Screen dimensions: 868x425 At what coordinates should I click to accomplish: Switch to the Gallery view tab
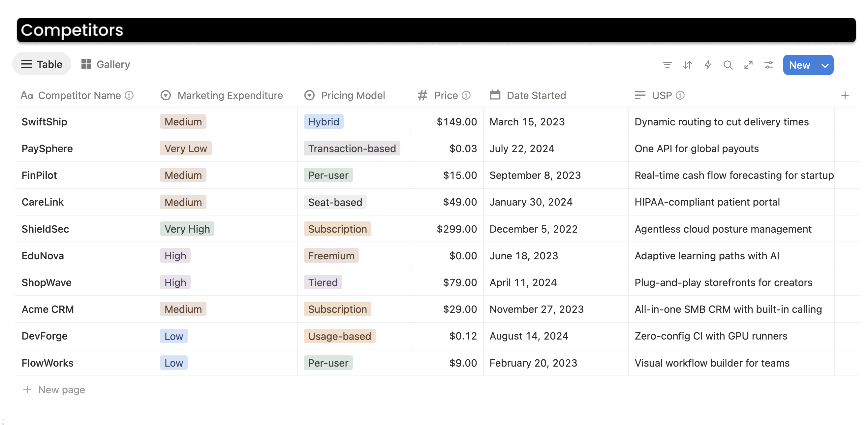pyautogui.click(x=106, y=64)
